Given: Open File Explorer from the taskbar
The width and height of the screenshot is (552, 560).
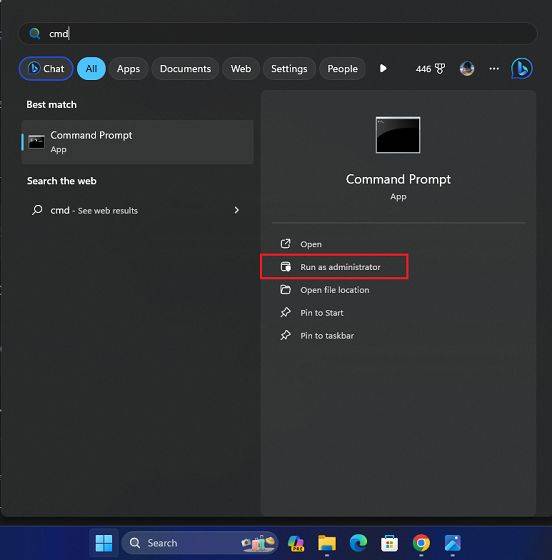Looking at the screenshot, I should click(x=327, y=543).
